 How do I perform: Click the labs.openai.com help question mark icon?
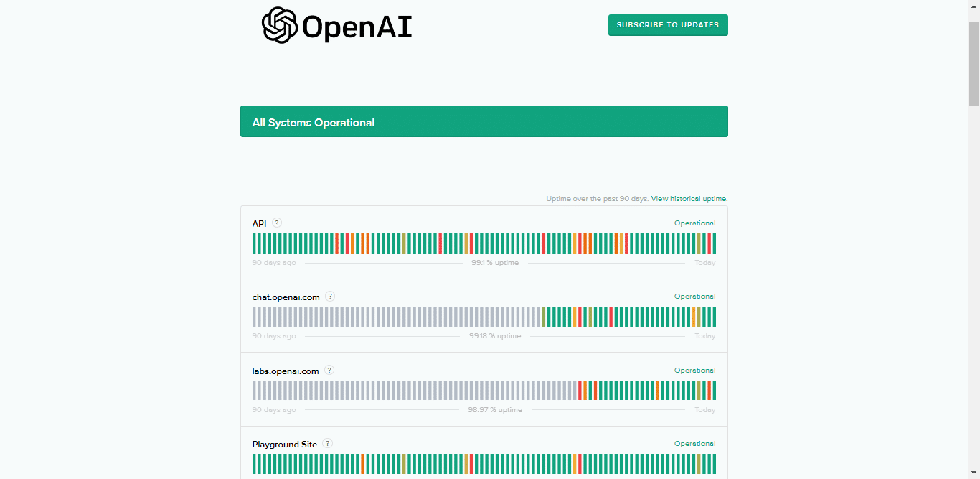329,371
